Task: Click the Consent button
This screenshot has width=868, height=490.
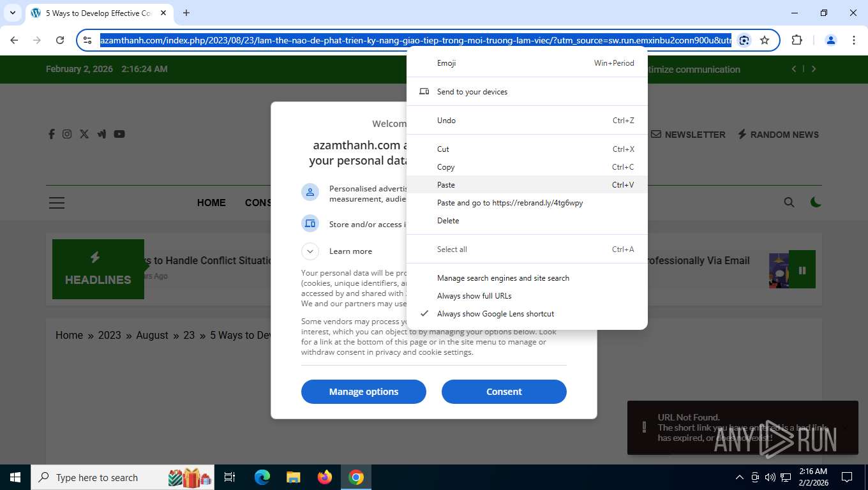Action: (504, 392)
